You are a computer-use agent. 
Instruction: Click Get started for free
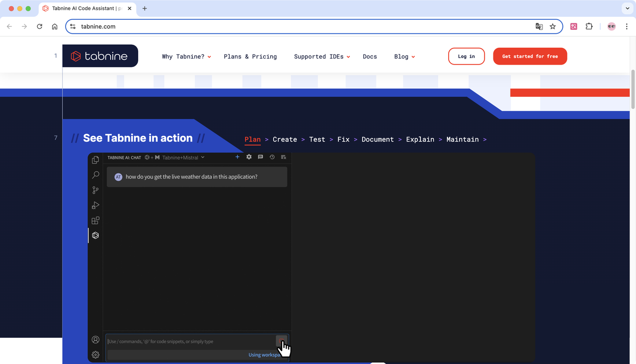[x=530, y=56]
